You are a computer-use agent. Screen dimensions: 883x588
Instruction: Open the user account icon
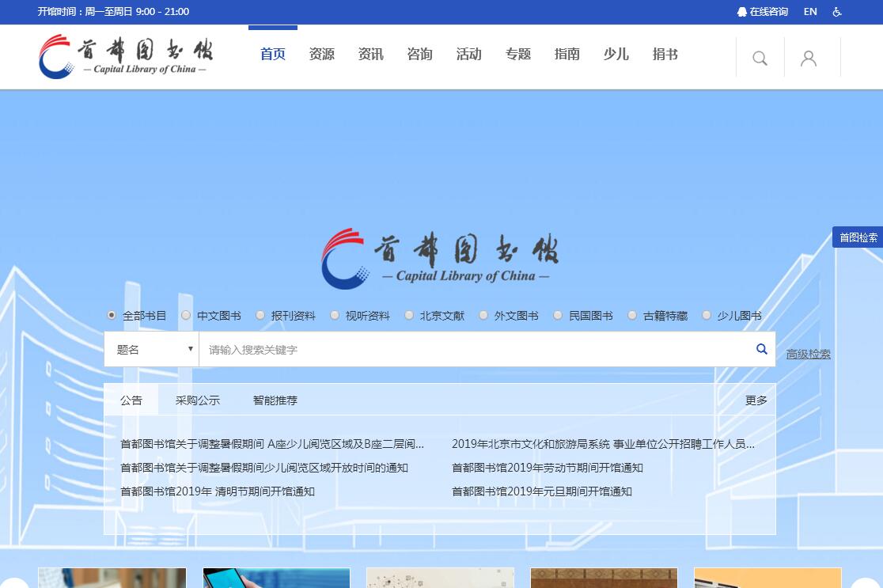click(x=808, y=58)
